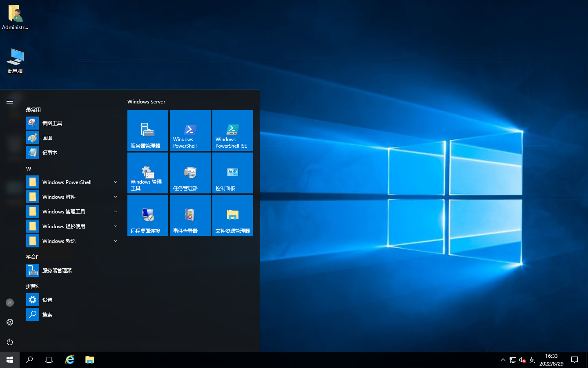Click the 拼音S group header
The width and height of the screenshot is (588, 368).
tap(32, 286)
